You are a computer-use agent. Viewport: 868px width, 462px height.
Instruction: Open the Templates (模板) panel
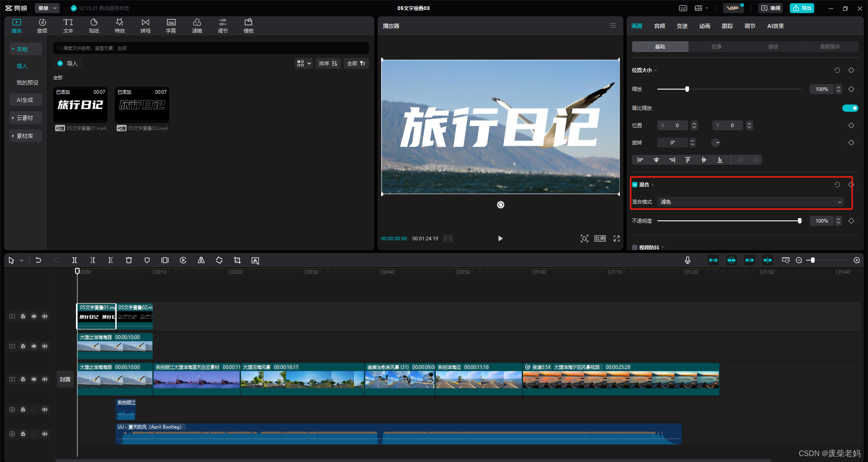(248, 26)
